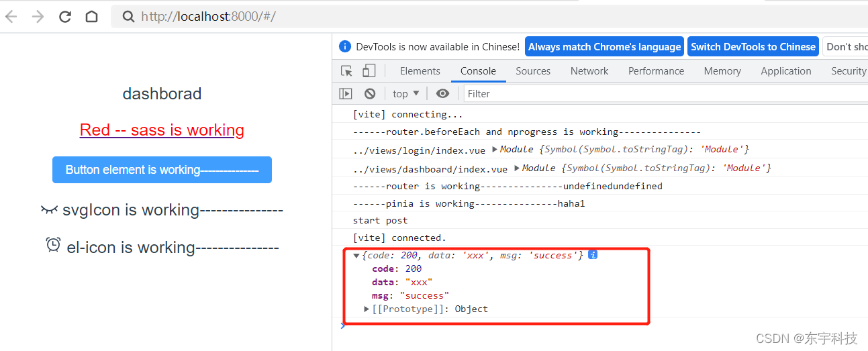The image size is (868, 351).
Task: Click the browser back arrow
Action: pos(11,17)
